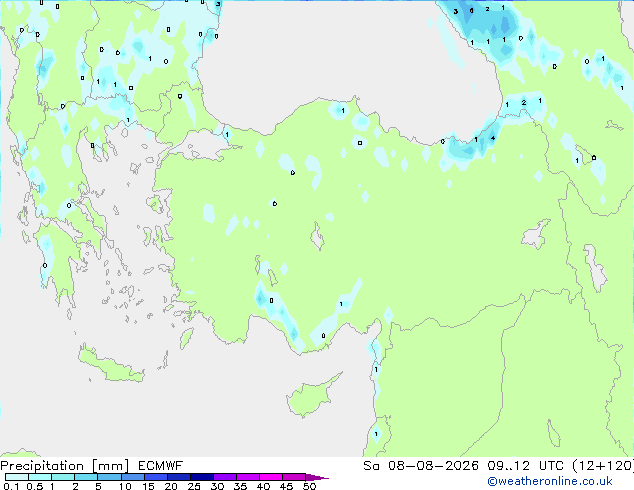This screenshot has width=634, height=490.
Task: Click the '4' precipitation value on the map
Action: tap(492, 138)
